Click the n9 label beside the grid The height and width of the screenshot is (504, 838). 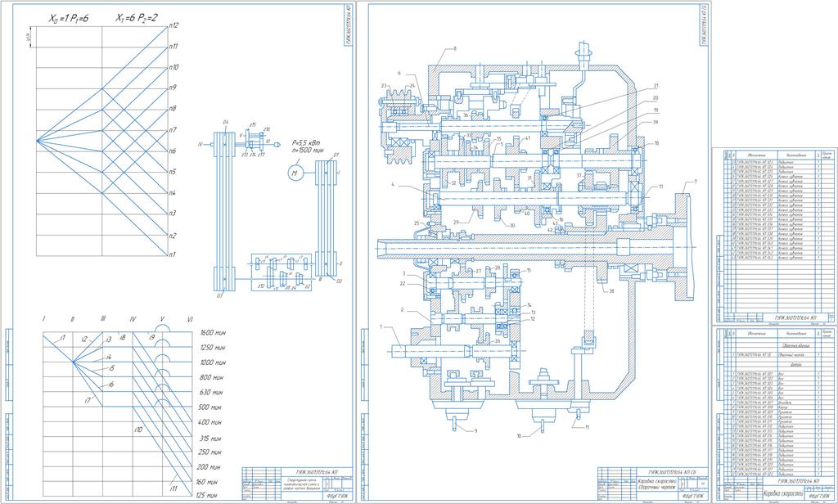(173, 88)
